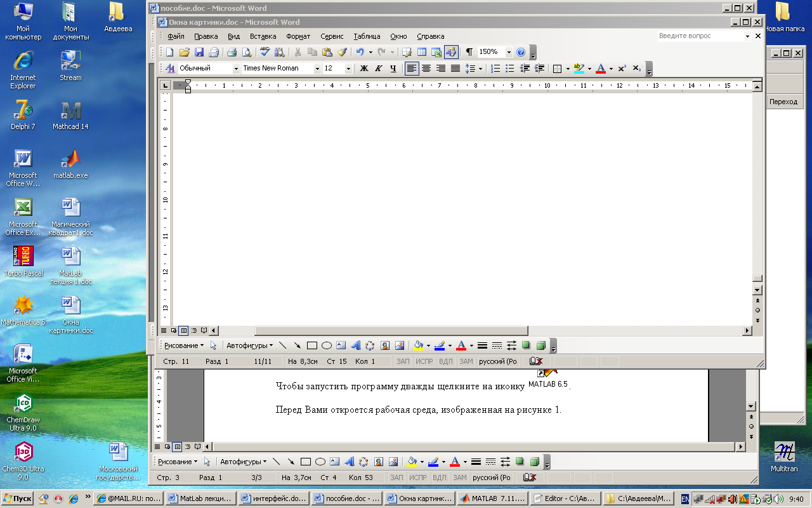Viewport: 812px width, 508px height.
Task: Click the Numbered list icon
Action: 495,68
